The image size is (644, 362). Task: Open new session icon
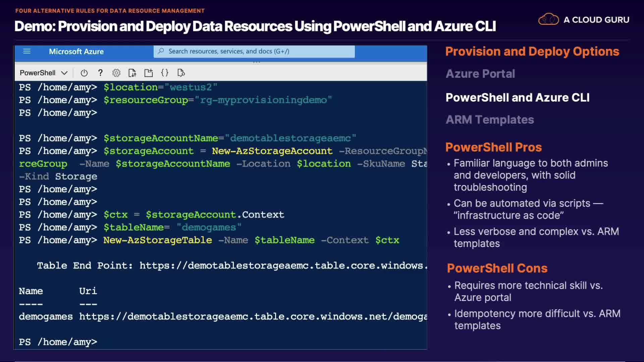tap(148, 73)
